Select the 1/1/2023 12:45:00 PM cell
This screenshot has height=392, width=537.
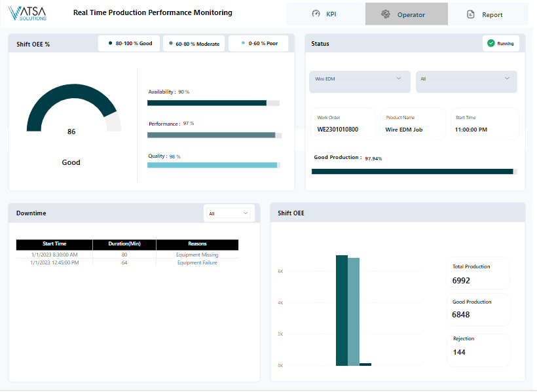[x=54, y=262]
